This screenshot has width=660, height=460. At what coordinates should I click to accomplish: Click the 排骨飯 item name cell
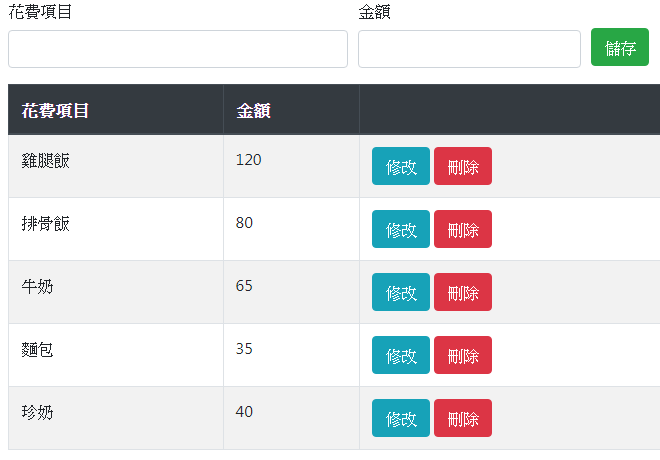(116, 229)
